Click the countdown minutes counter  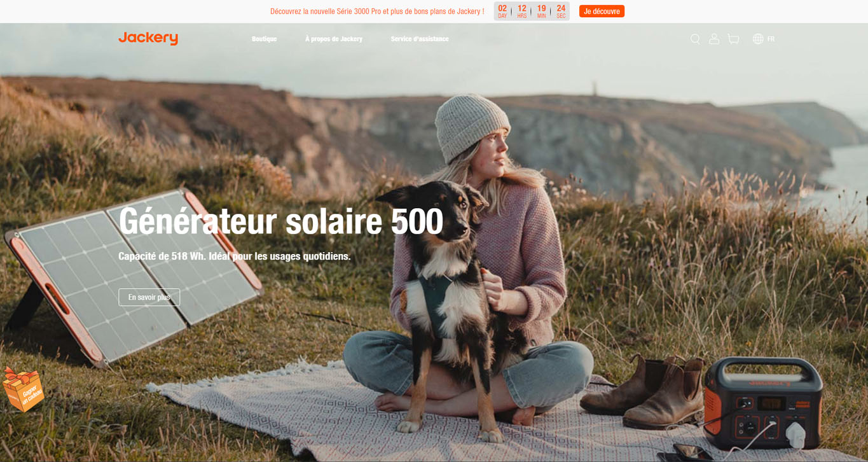541,11
